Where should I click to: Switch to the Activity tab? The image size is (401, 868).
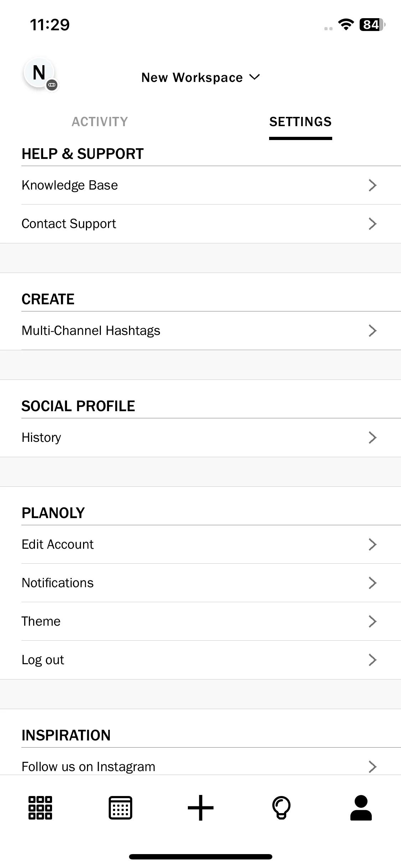click(100, 122)
